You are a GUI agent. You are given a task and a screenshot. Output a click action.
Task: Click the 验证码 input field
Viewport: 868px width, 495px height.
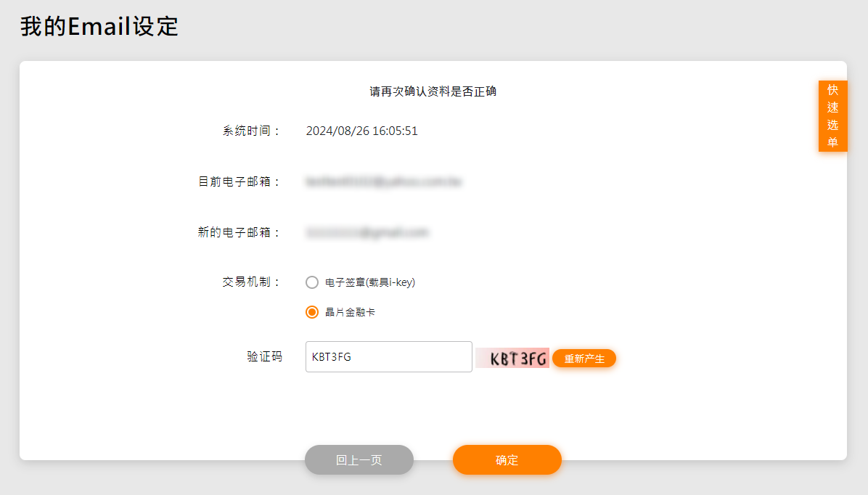[388, 357]
